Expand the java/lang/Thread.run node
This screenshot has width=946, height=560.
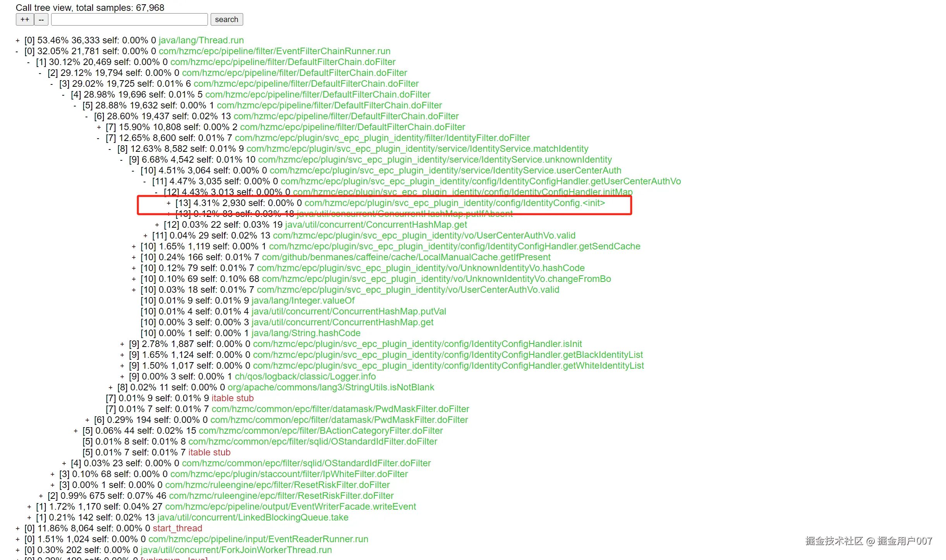point(17,40)
